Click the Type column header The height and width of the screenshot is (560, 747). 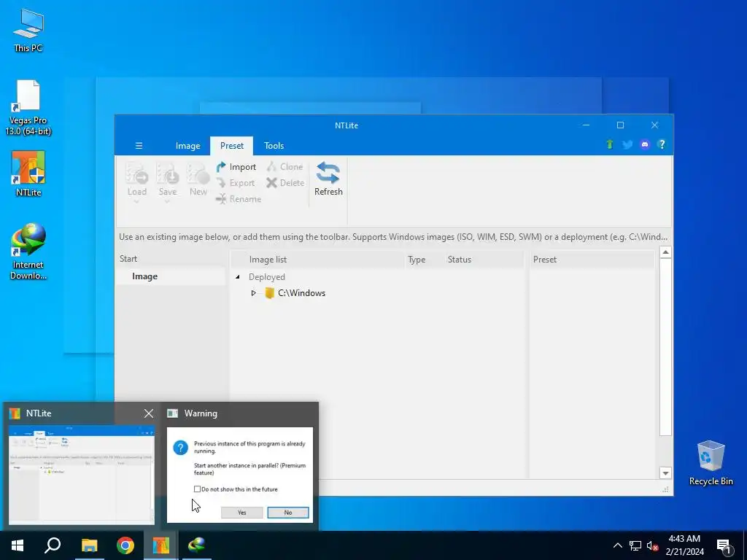tap(417, 260)
